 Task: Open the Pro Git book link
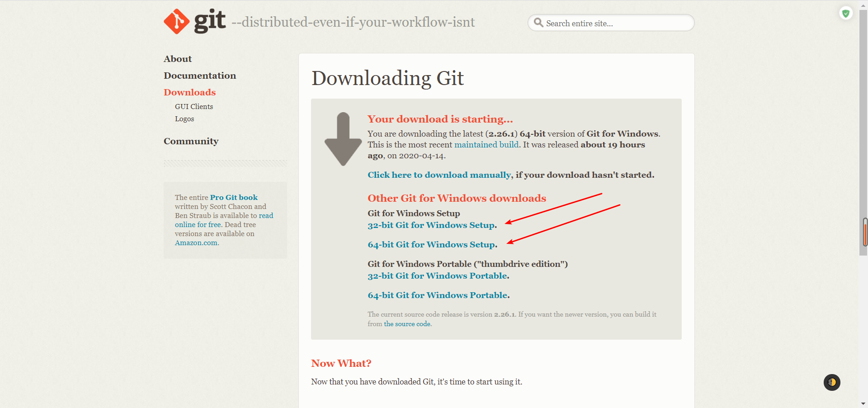(x=234, y=198)
